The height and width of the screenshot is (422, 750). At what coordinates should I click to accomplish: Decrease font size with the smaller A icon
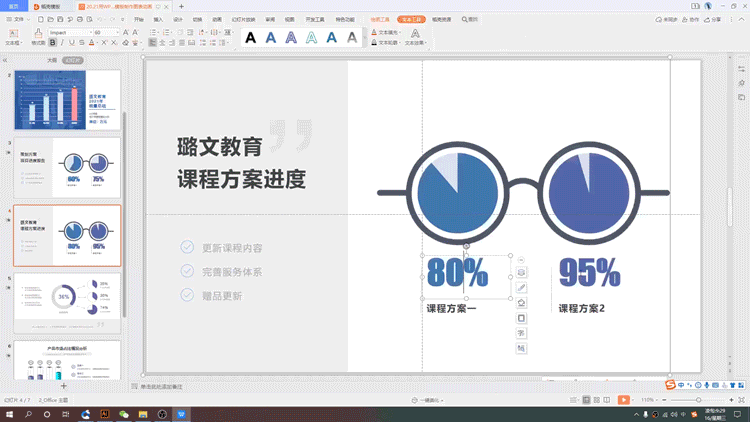click(x=135, y=33)
